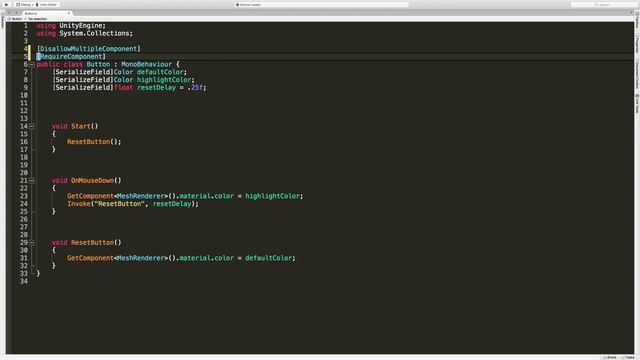Click line number 34 in gutter
The width and height of the screenshot is (640, 360).
pyautogui.click(x=24, y=281)
